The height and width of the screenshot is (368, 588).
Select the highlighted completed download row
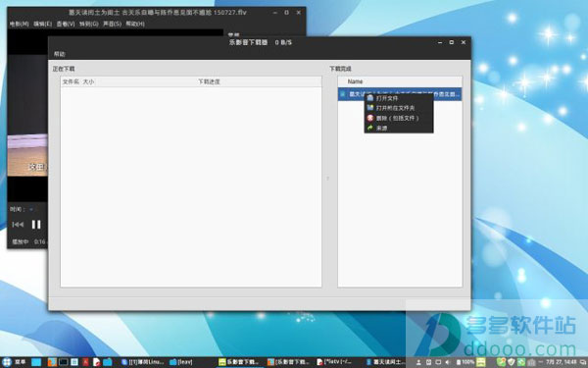click(x=400, y=94)
